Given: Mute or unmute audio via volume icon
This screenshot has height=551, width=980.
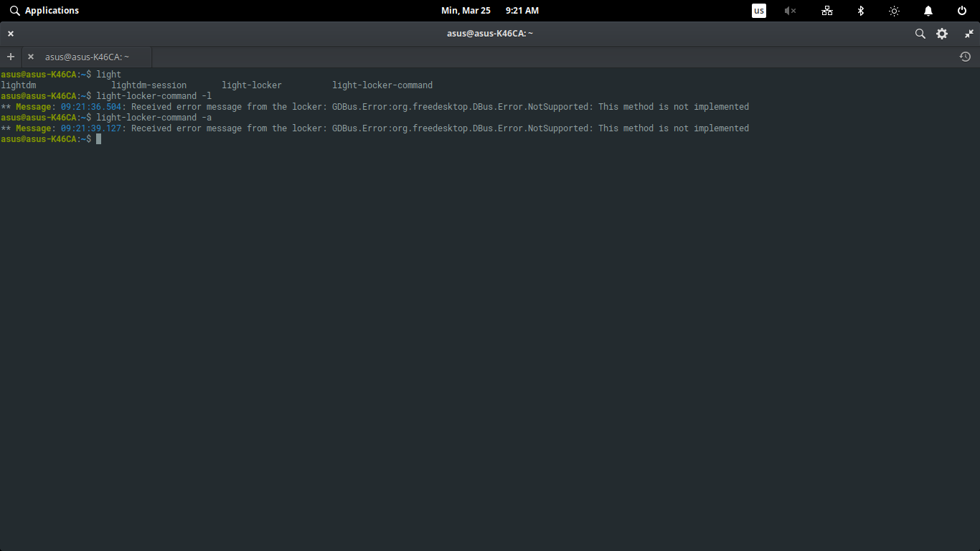Looking at the screenshot, I should [790, 10].
